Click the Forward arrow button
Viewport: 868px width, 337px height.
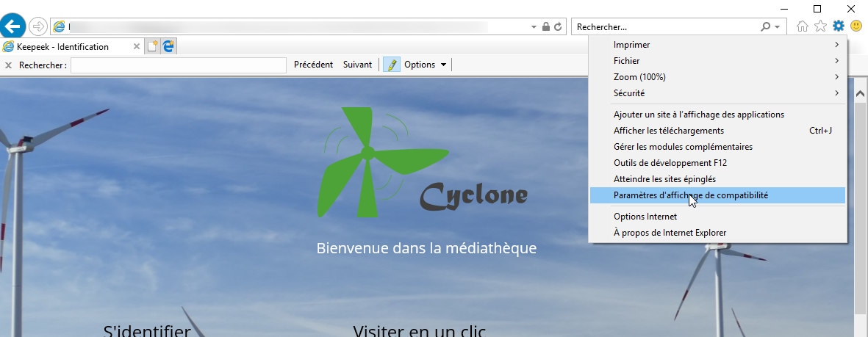(x=37, y=26)
